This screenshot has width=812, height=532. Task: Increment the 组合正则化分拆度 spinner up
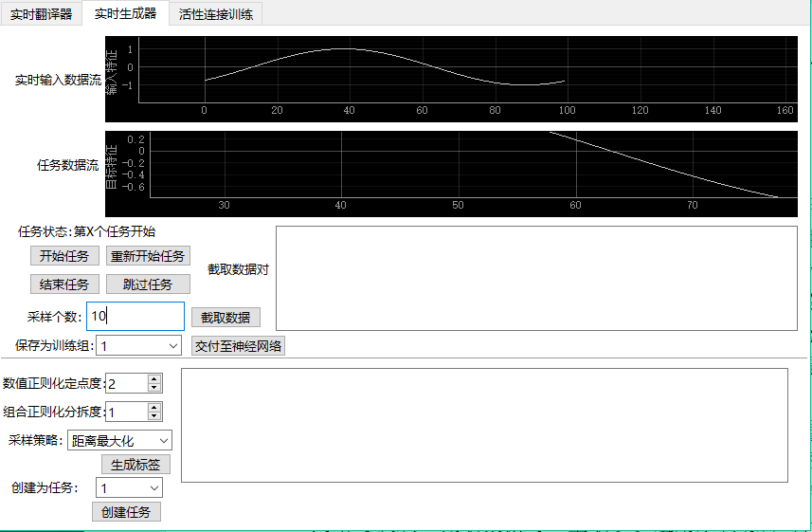point(154,407)
